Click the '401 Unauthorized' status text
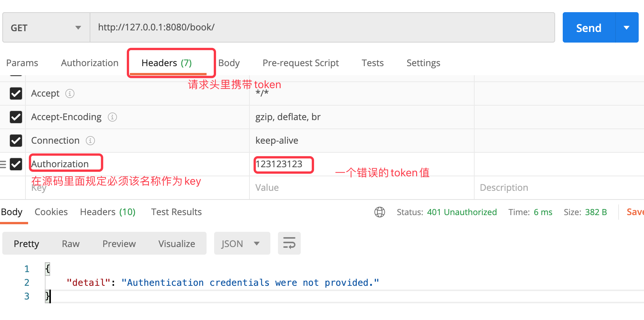The image size is (644, 320). pyautogui.click(x=462, y=212)
